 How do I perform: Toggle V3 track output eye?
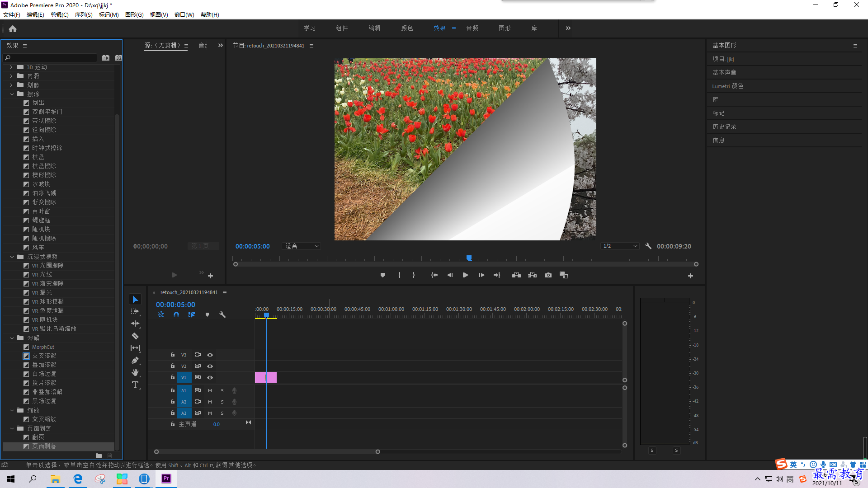pos(210,355)
